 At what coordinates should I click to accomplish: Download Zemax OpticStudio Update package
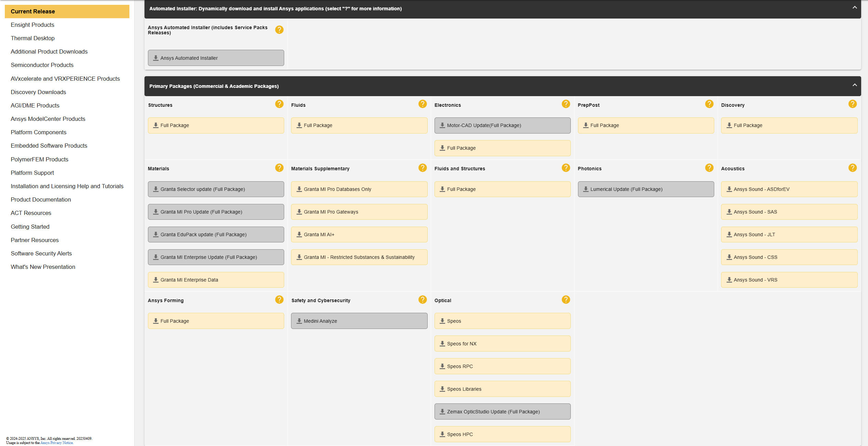click(502, 412)
